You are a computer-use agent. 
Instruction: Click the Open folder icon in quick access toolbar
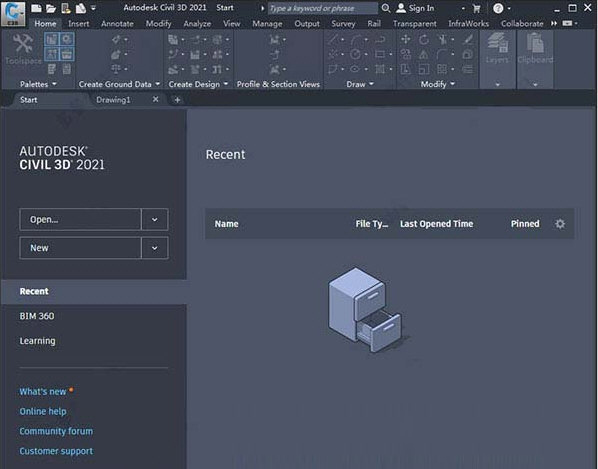click(x=51, y=8)
